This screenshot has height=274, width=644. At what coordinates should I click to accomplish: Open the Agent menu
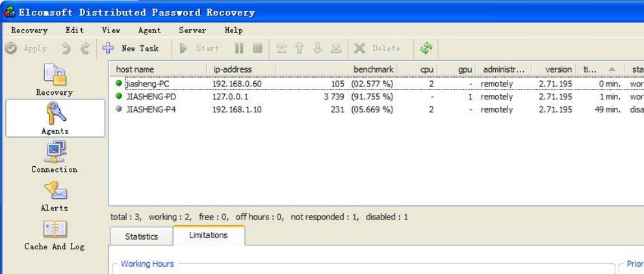[149, 31]
